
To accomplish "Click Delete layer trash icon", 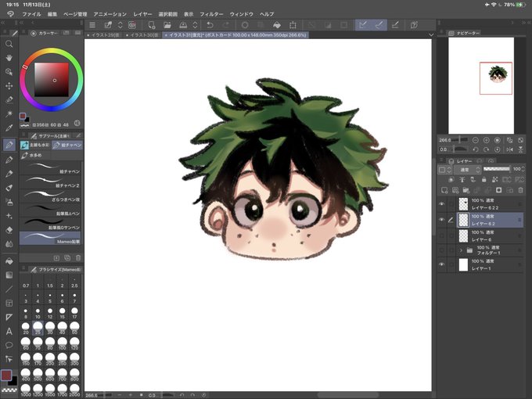I will pos(520,190).
